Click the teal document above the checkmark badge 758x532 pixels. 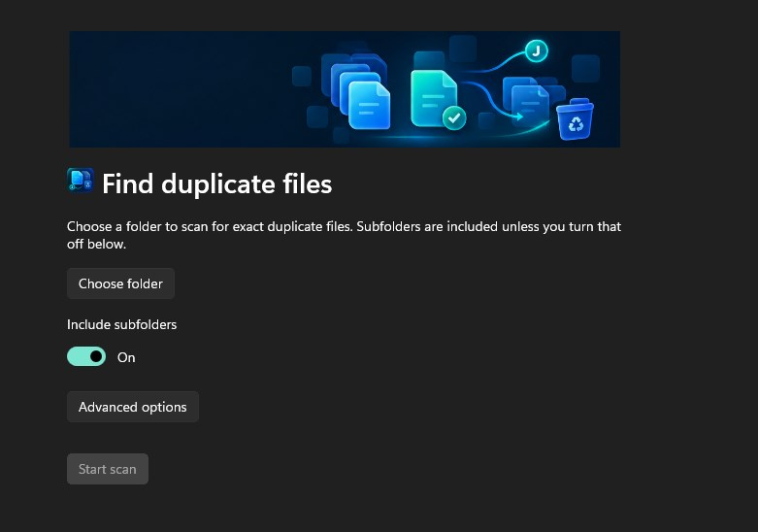(x=433, y=98)
